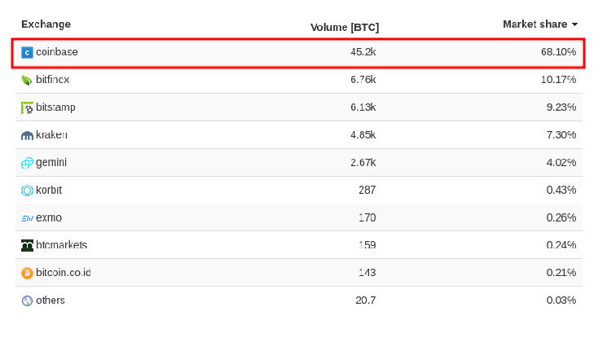
Task: Select the gemini cyan logo icon
Action: point(27,163)
